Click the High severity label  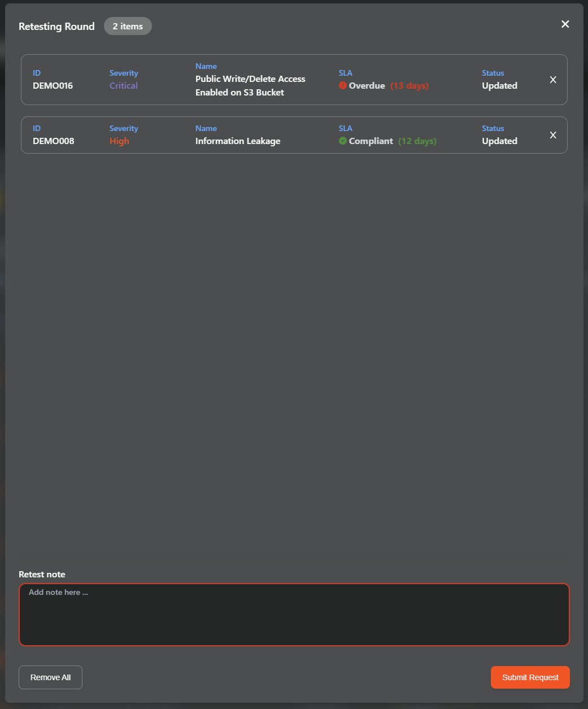(119, 141)
